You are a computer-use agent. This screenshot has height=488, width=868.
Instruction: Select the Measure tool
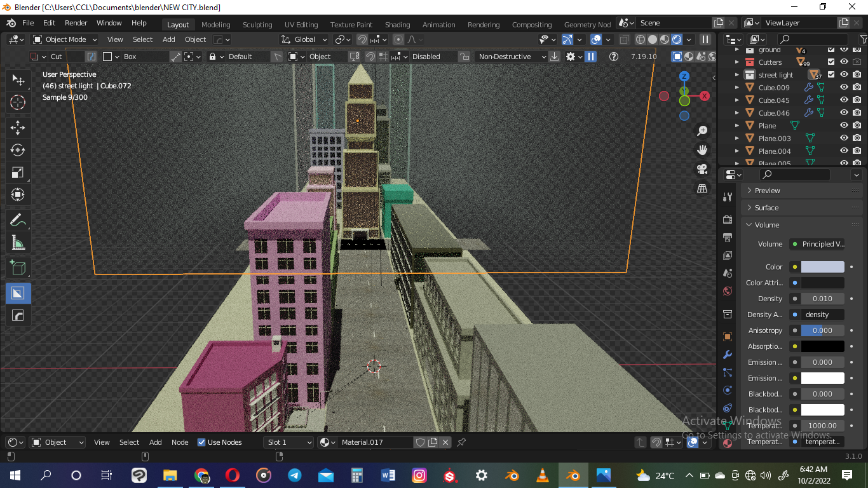coord(18,243)
